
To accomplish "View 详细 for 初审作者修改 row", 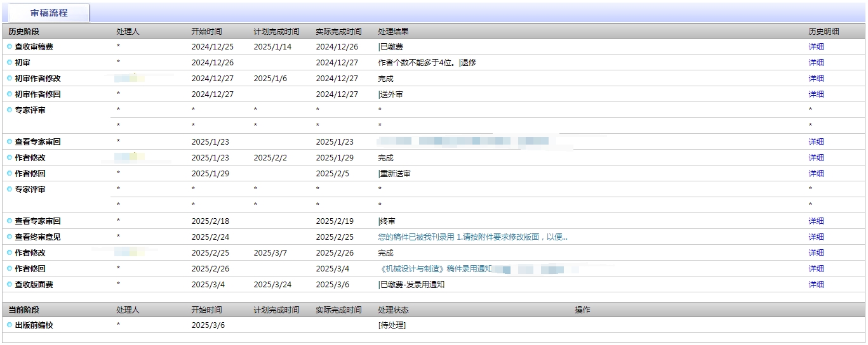I will [x=816, y=79].
